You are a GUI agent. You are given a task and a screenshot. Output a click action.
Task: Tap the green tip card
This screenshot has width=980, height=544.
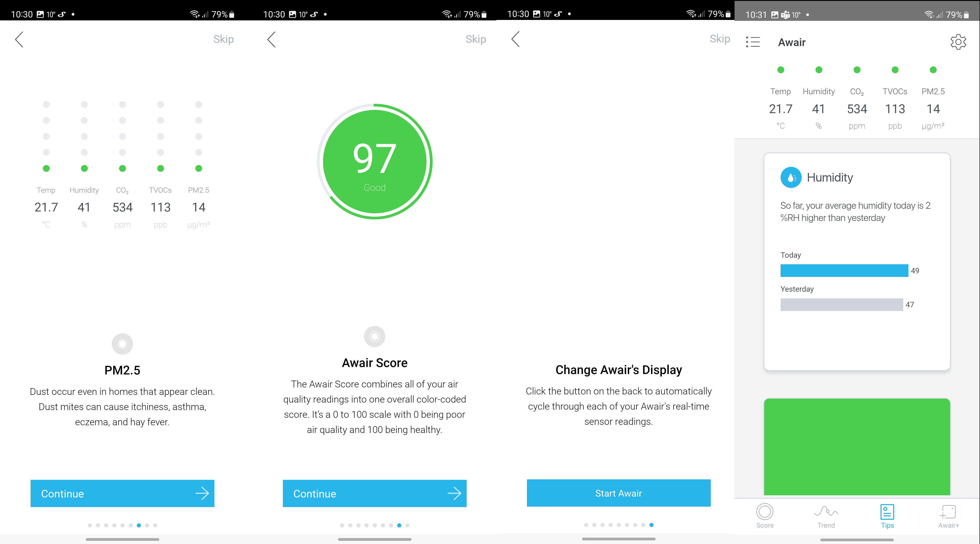[x=857, y=447]
